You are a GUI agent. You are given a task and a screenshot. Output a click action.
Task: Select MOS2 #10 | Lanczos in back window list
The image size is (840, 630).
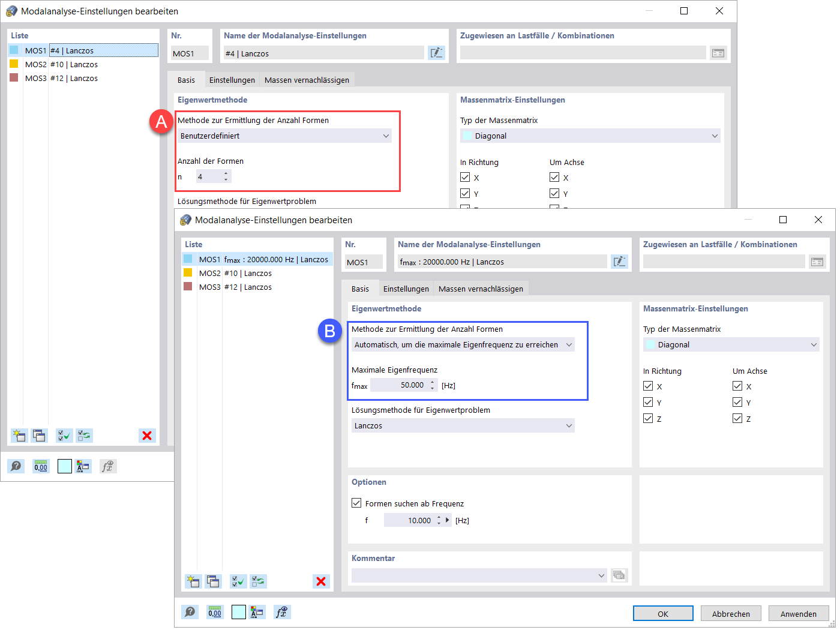point(83,64)
